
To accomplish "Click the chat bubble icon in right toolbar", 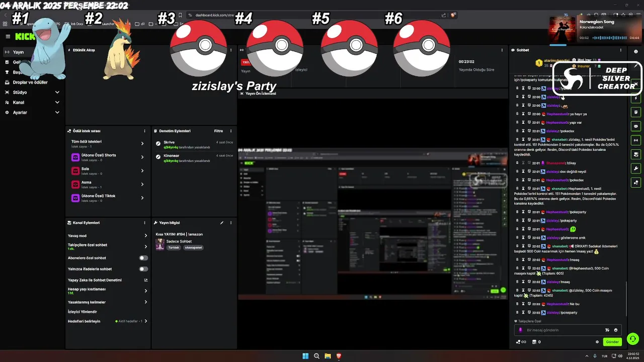I will [636, 126].
